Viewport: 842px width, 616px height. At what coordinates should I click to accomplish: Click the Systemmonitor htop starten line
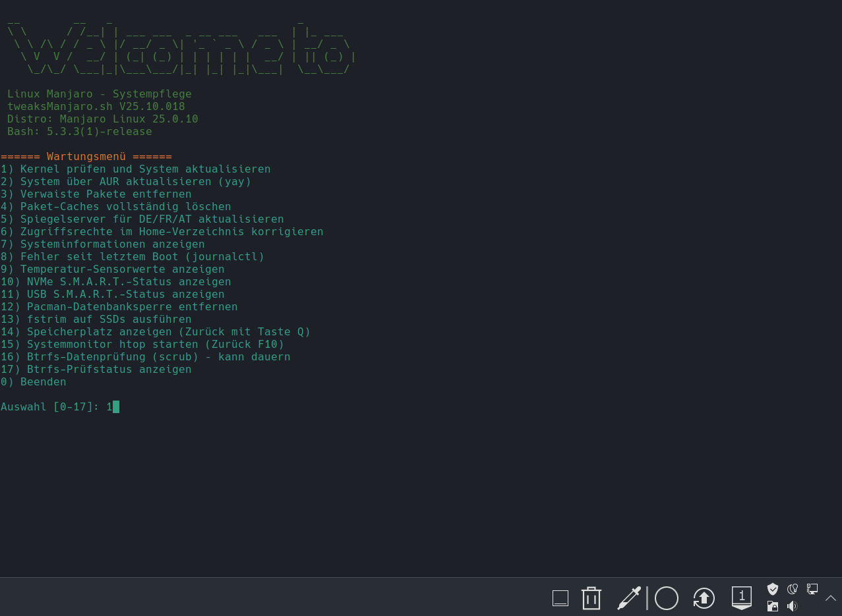[155, 345]
